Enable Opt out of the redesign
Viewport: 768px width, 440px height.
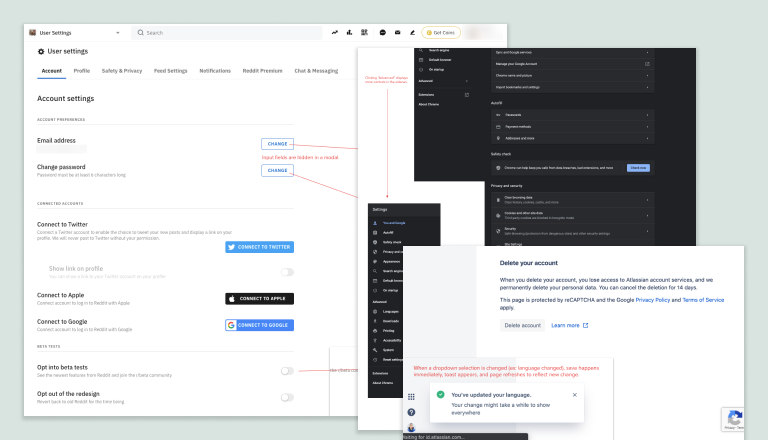tap(287, 397)
